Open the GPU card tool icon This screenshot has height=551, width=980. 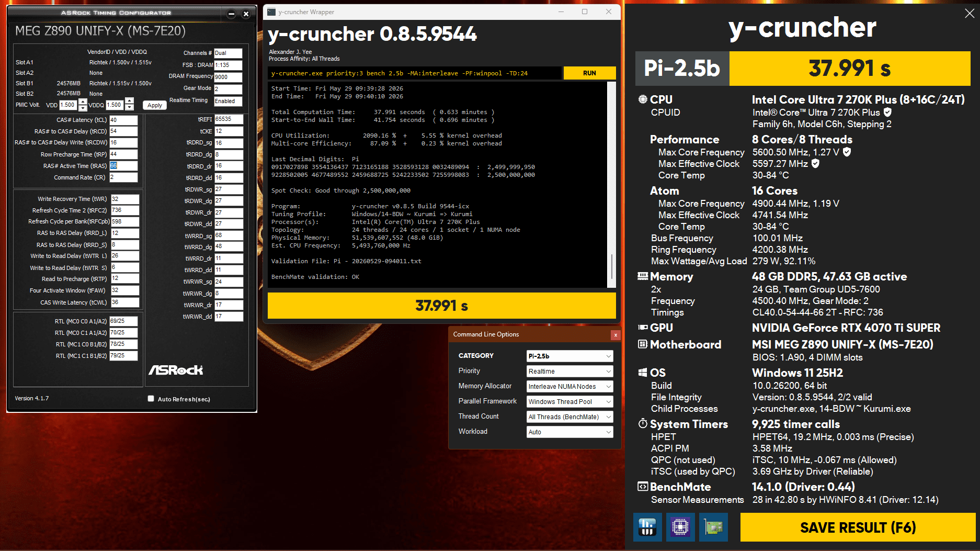click(713, 527)
